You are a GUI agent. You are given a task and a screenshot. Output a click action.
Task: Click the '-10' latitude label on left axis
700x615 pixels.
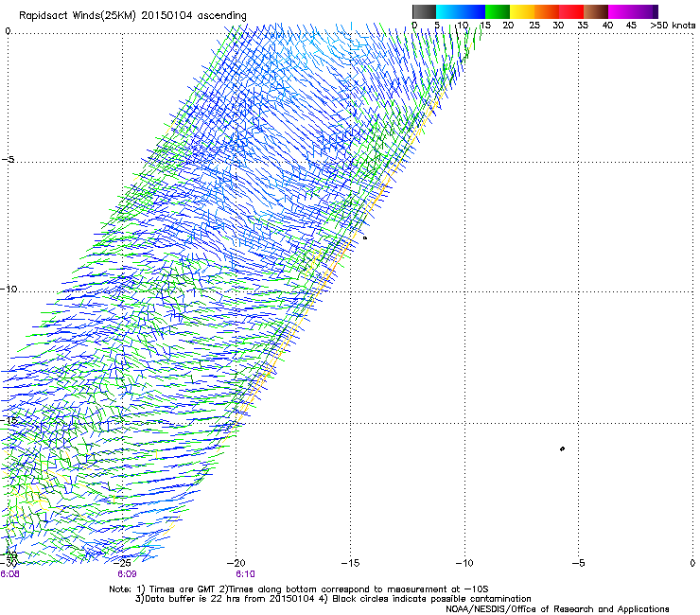pyautogui.click(x=9, y=289)
